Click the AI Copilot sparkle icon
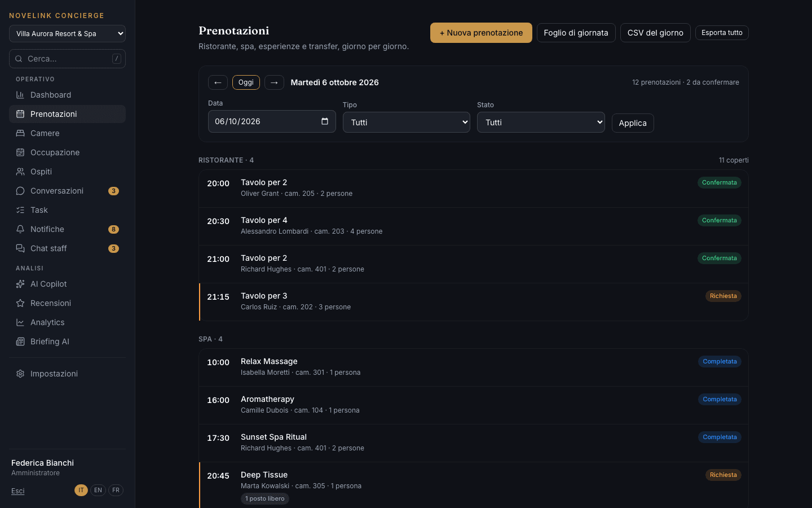812x508 pixels. [20, 284]
